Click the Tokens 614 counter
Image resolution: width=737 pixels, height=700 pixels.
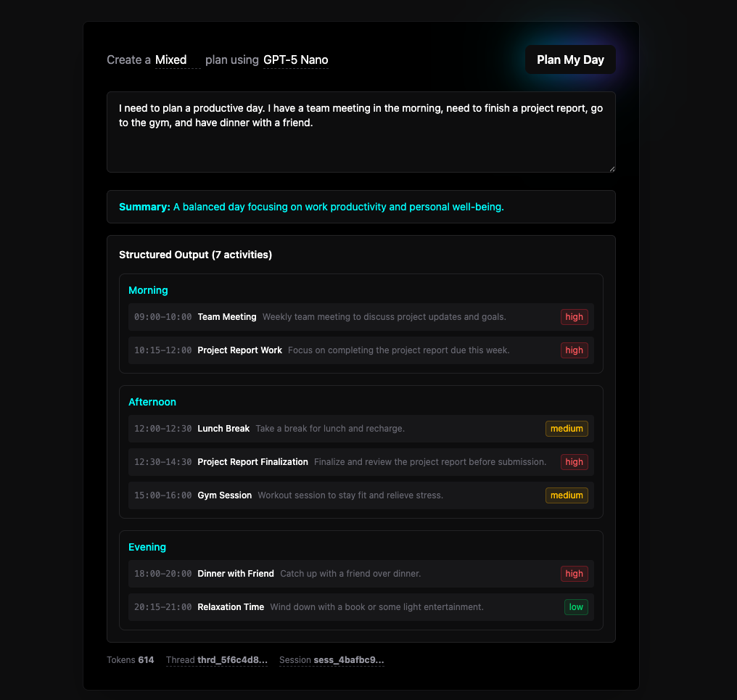pyautogui.click(x=131, y=660)
